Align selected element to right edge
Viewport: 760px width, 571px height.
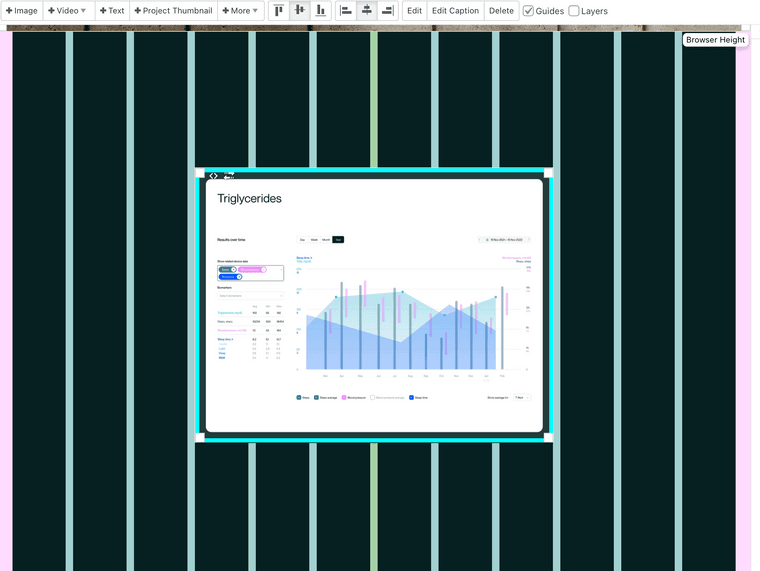pos(387,11)
